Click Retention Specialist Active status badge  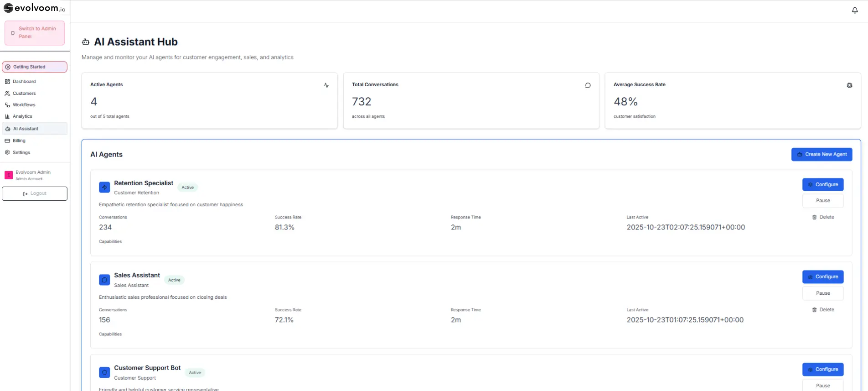pos(188,188)
